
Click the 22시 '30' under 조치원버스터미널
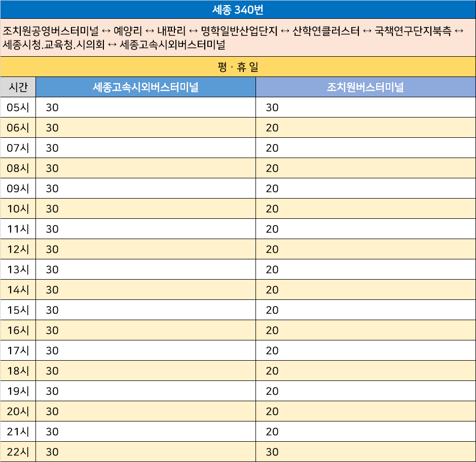(x=272, y=452)
